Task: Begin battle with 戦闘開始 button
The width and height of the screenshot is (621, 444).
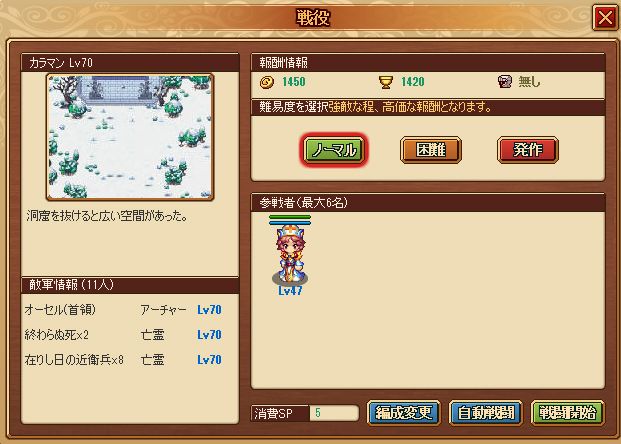Action: 568,413
